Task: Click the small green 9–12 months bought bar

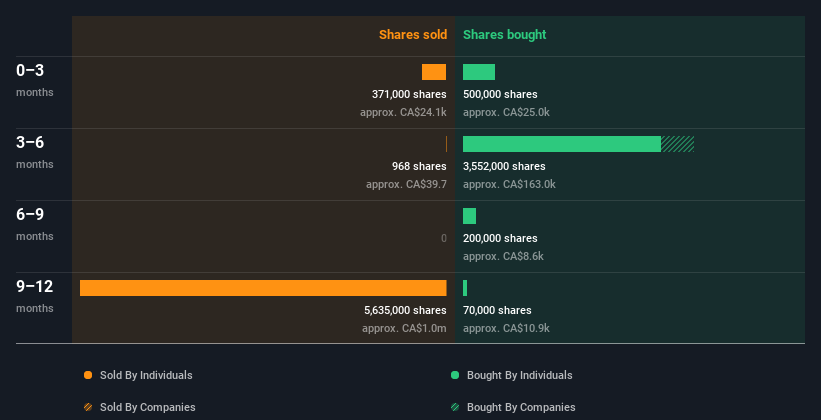Action: pos(465,288)
